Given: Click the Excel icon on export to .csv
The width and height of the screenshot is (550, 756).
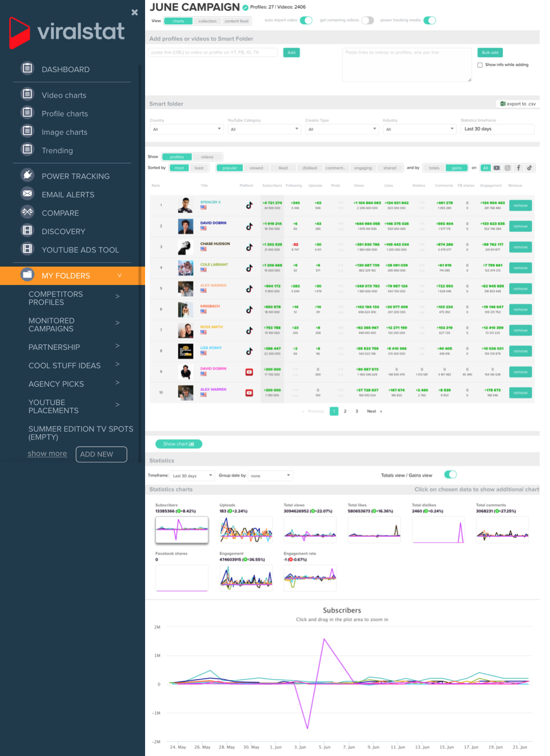Looking at the screenshot, I should (503, 103).
